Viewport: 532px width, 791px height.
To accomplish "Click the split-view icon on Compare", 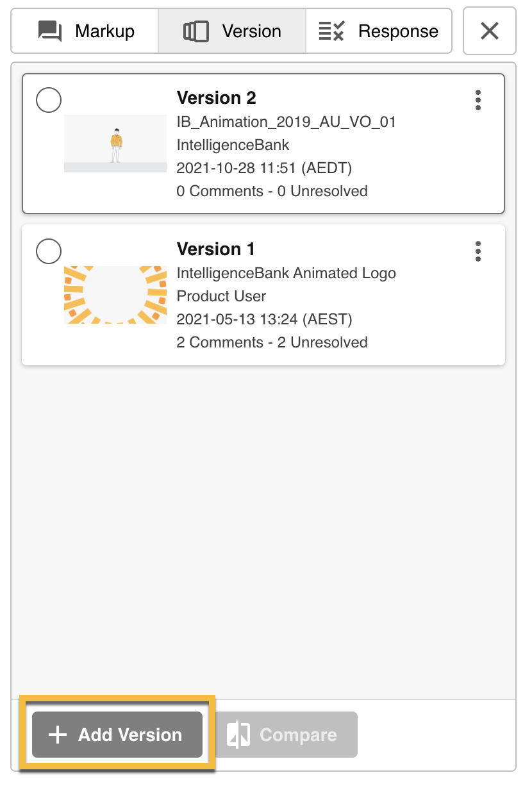I will tap(238, 735).
